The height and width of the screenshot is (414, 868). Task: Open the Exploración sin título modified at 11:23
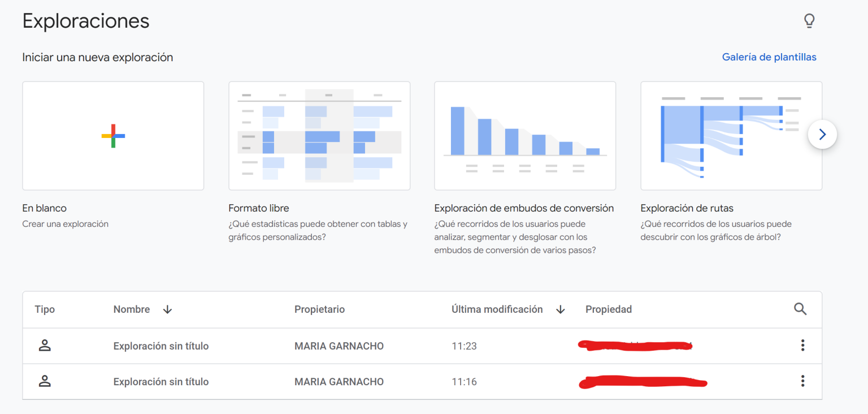click(161, 346)
